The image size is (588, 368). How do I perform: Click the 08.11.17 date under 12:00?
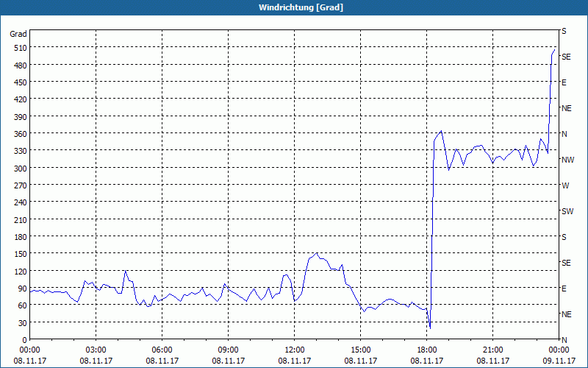click(295, 361)
